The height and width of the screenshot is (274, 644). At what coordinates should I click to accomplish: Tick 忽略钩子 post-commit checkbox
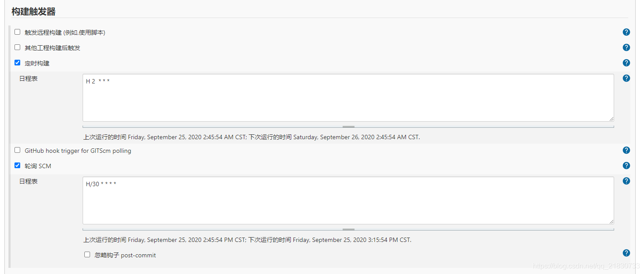tap(87, 255)
